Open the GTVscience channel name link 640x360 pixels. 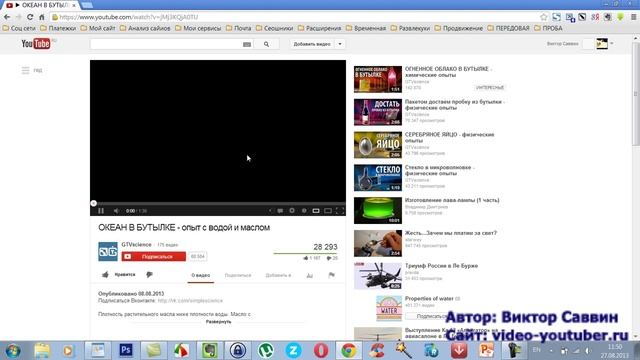pyautogui.click(x=136, y=244)
